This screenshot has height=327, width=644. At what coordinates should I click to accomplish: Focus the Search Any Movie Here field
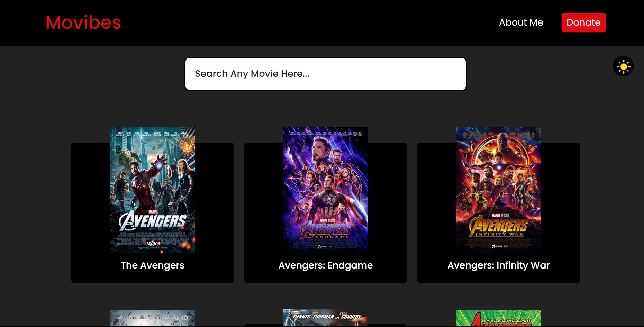pyautogui.click(x=325, y=74)
